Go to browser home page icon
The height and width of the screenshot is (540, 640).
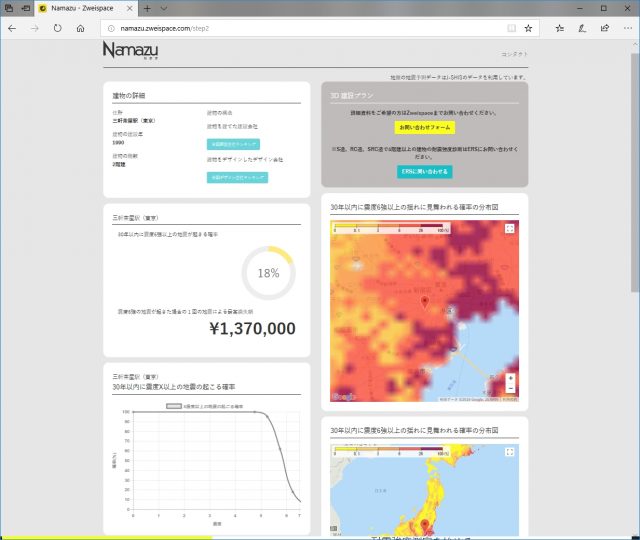click(80, 28)
